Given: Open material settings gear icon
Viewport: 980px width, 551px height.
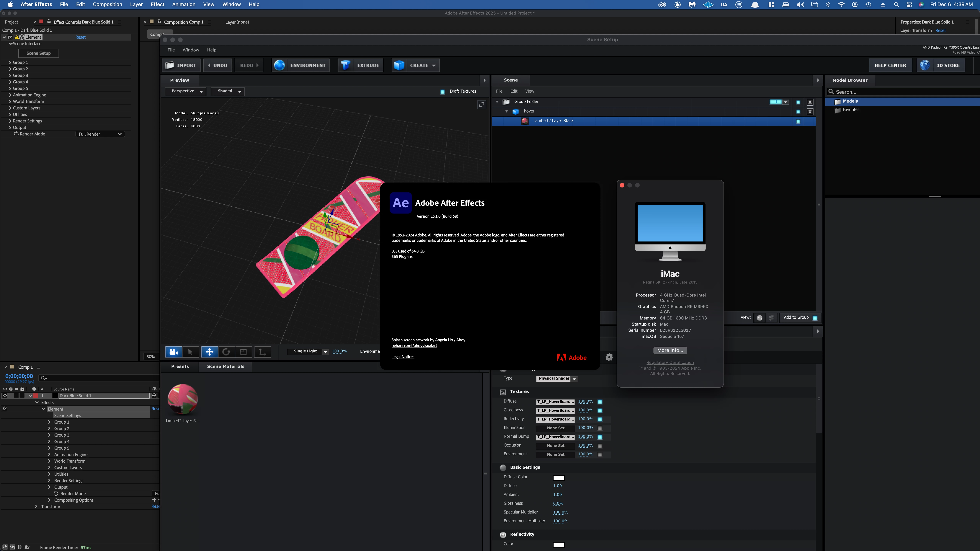Looking at the screenshot, I should click(609, 357).
